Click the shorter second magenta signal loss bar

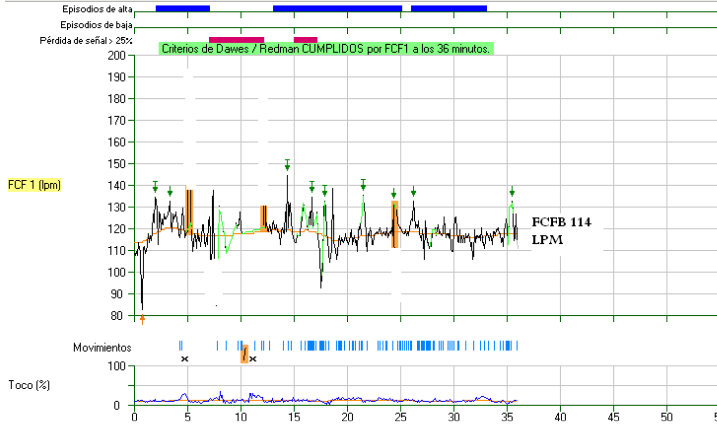point(305,39)
